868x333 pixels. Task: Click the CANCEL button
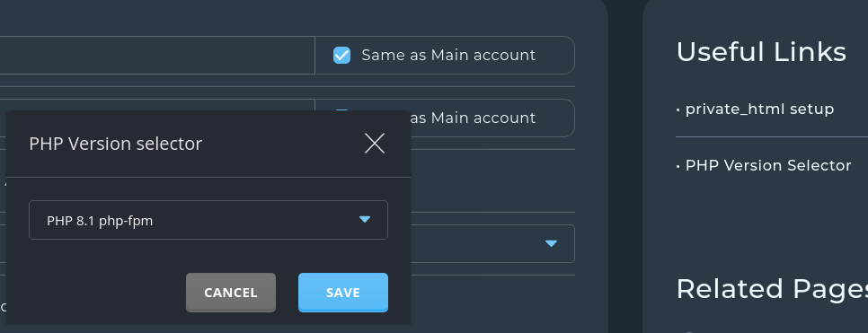(231, 293)
